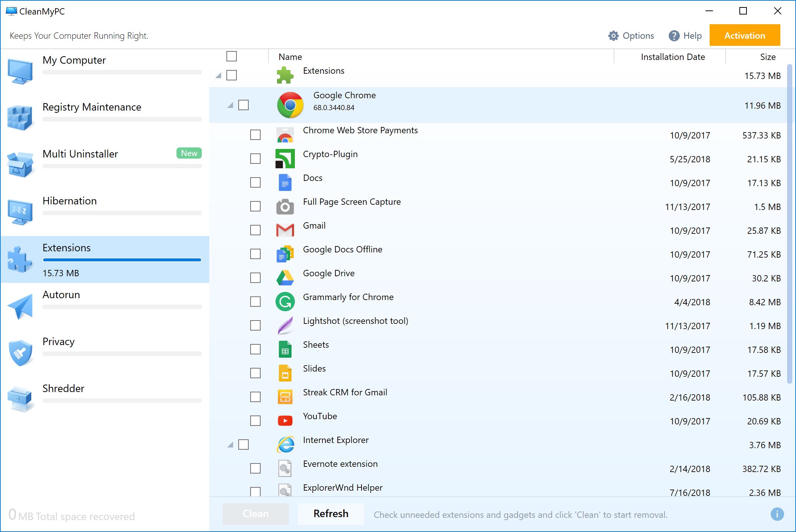This screenshot has width=796, height=532.
Task: Collapse the Internet Explorer tree triangle
Action: point(231,445)
